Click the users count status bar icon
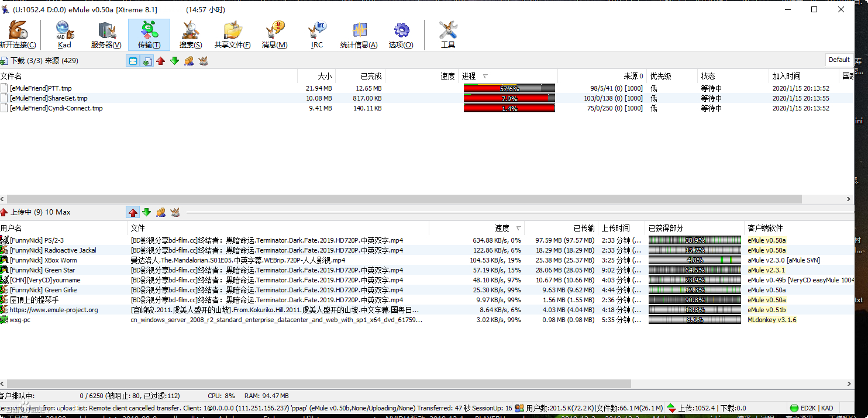The image size is (868, 418). coord(519,408)
